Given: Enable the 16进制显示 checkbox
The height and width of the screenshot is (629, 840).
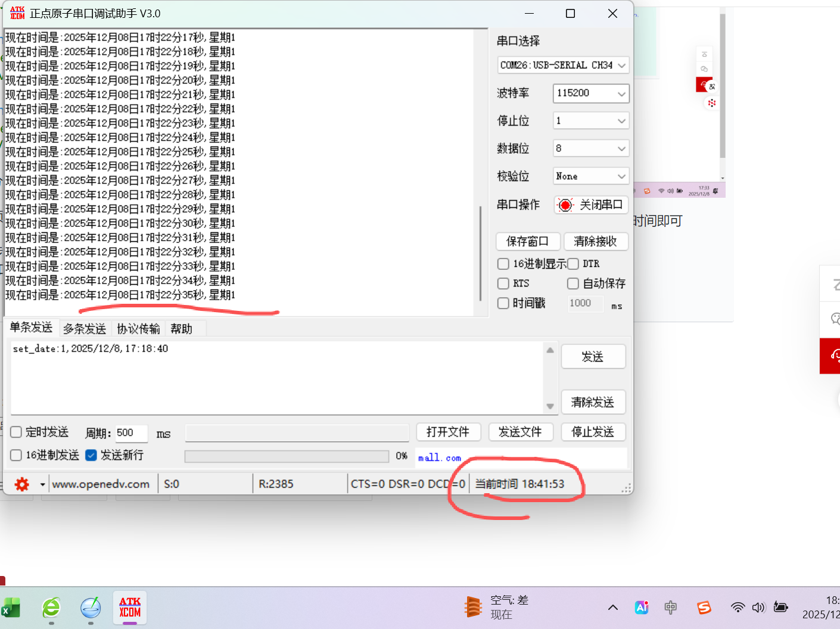Looking at the screenshot, I should (x=503, y=264).
